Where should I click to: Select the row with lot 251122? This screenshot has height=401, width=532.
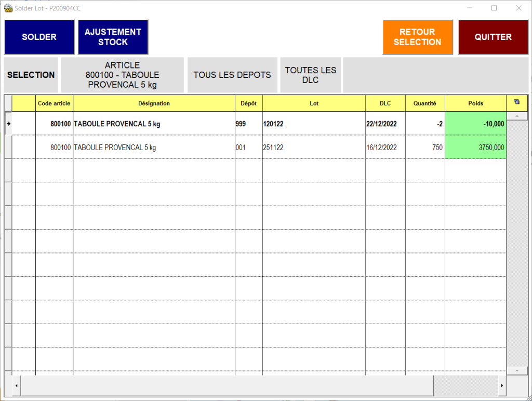[x=313, y=148]
